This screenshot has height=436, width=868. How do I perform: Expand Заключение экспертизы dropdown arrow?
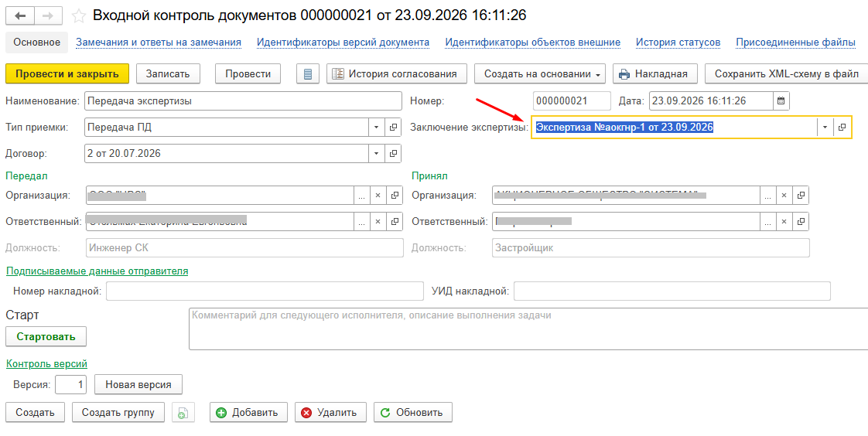click(x=825, y=128)
